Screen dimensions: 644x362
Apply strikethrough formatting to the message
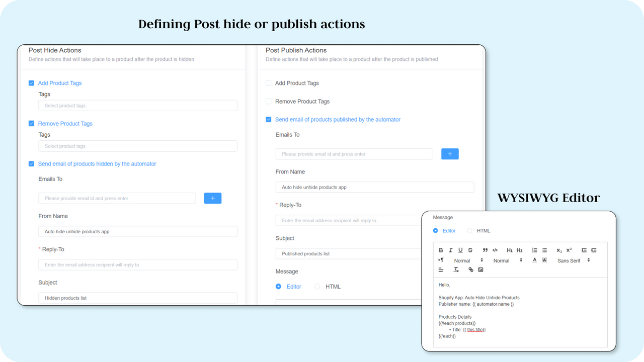pyautogui.click(x=470, y=250)
